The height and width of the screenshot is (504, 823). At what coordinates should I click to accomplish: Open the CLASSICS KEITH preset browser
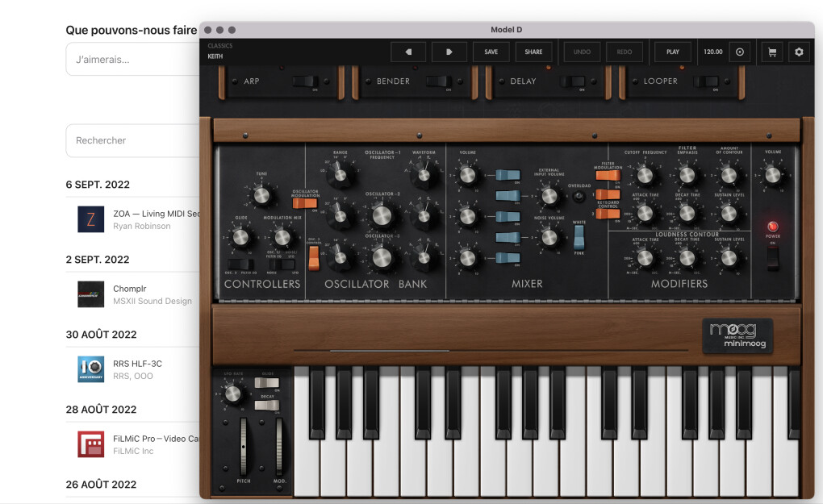coord(220,51)
